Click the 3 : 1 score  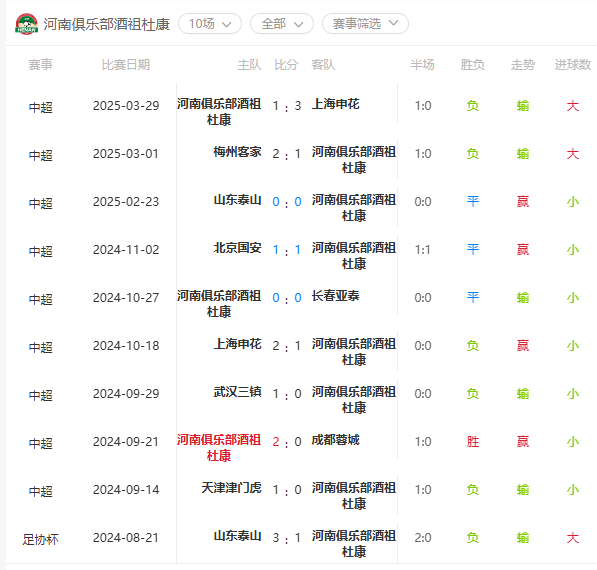[x=287, y=538]
